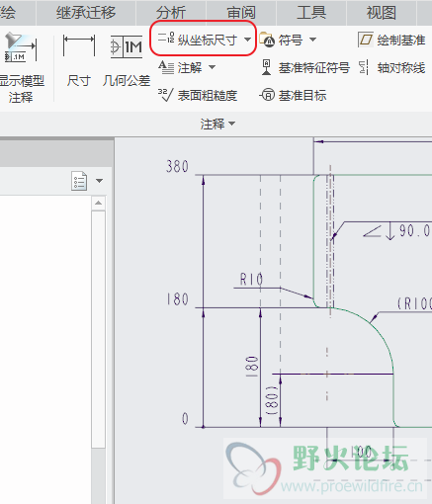
Task: Choose the Surface Finish (表面粗糙度) icon
Action: (165, 95)
